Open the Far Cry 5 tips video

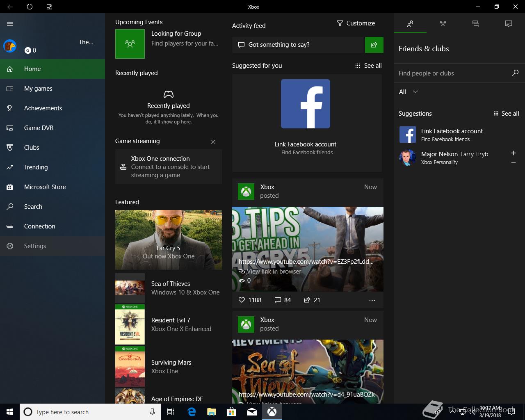pyautogui.click(x=308, y=249)
